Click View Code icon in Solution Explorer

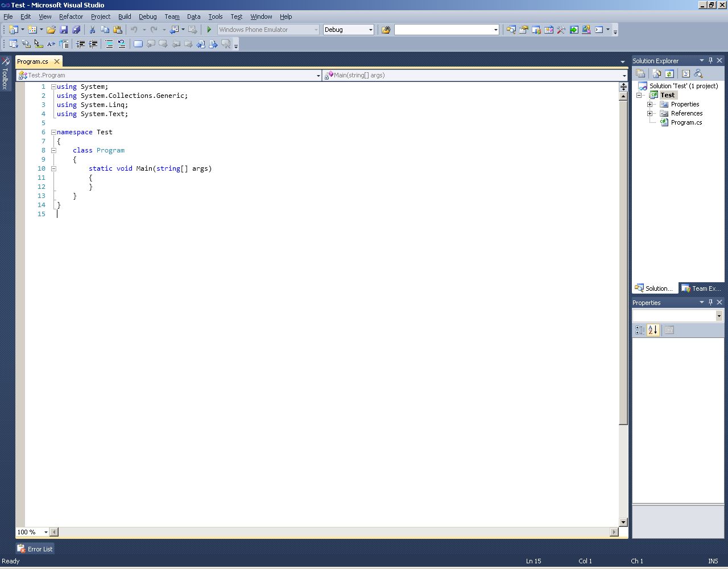pos(686,73)
